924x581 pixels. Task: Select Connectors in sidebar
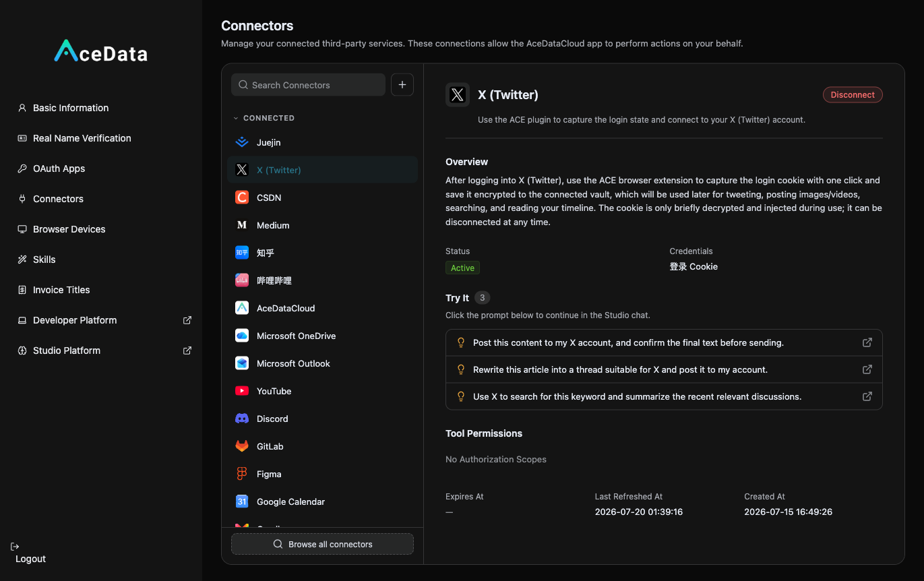[58, 199]
